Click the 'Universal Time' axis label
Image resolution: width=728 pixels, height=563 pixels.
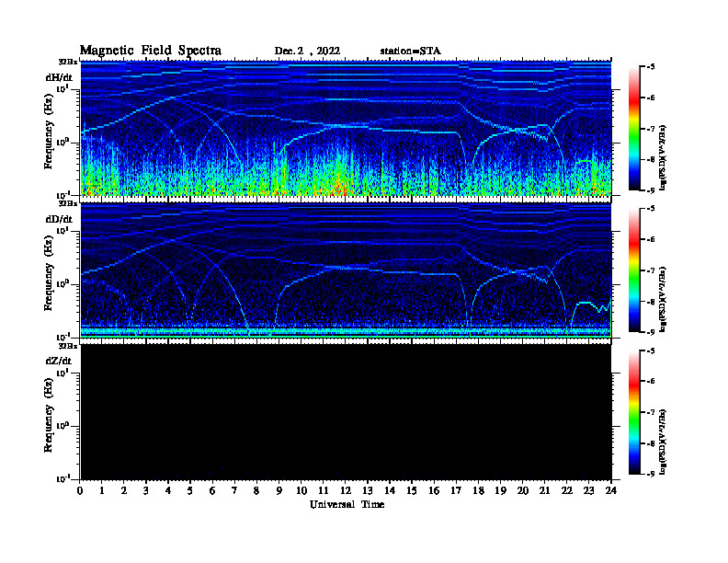click(x=347, y=504)
